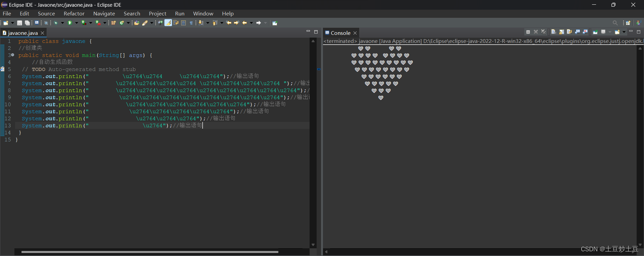Viewport: 644px width, 256px height.
Task: Open the File menu
Action: tap(7, 13)
